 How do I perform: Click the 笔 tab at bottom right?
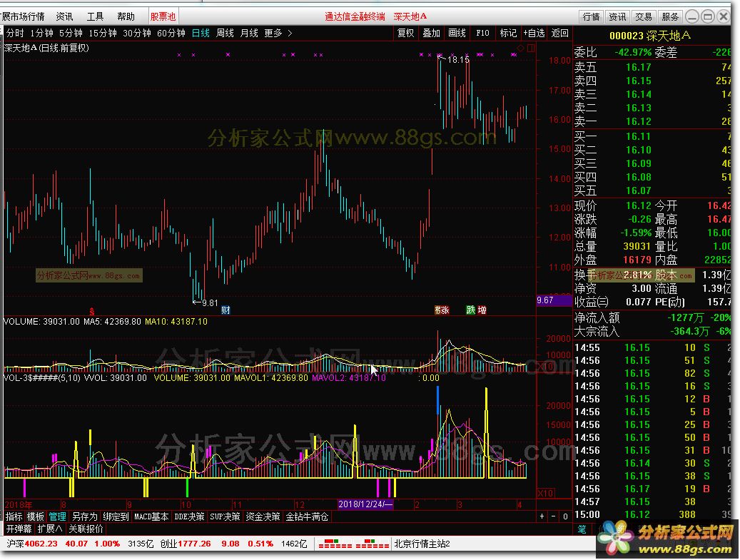pyautogui.click(x=582, y=529)
